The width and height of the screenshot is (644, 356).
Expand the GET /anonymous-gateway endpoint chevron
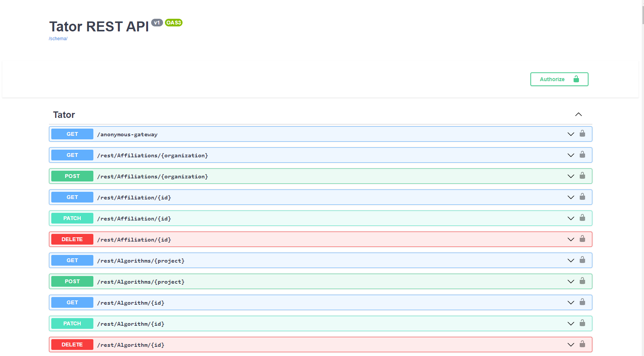point(571,134)
